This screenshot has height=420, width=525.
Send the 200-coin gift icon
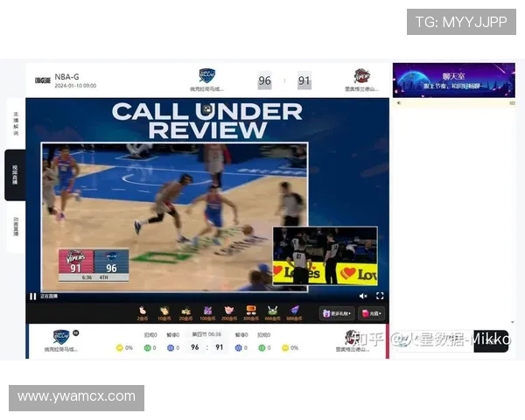click(229, 310)
